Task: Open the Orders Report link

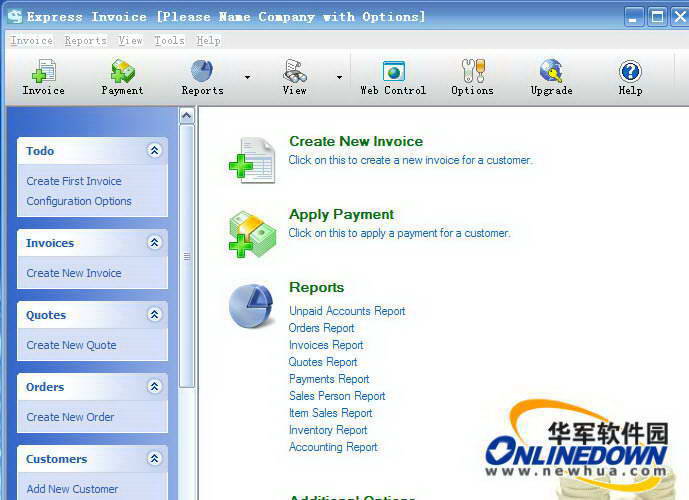Action: (x=321, y=328)
